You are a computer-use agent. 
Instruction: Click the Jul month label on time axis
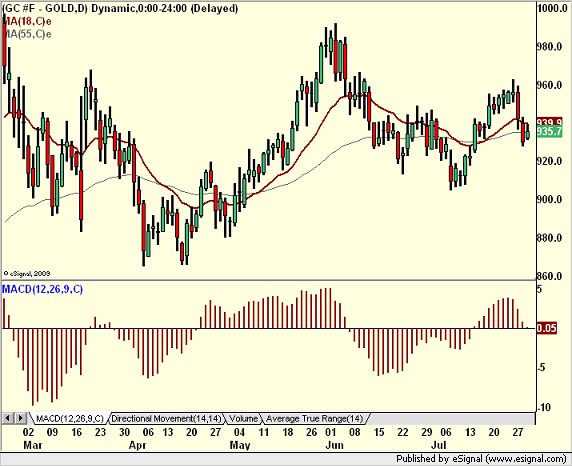pyautogui.click(x=439, y=445)
